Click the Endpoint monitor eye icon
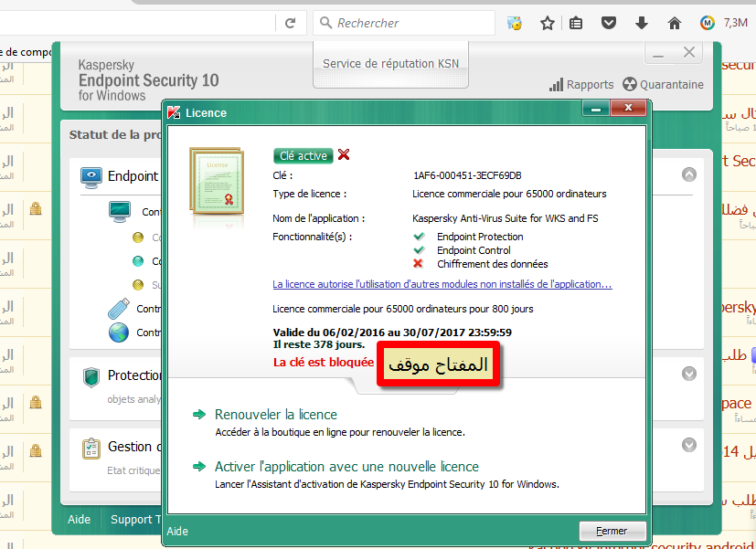This screenshot has width=756, height=549. pos(91,177)
